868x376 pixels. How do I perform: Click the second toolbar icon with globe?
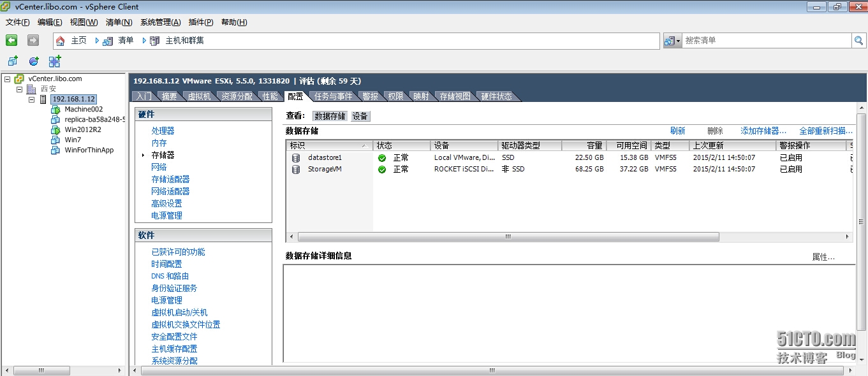(x=34, y=61)
